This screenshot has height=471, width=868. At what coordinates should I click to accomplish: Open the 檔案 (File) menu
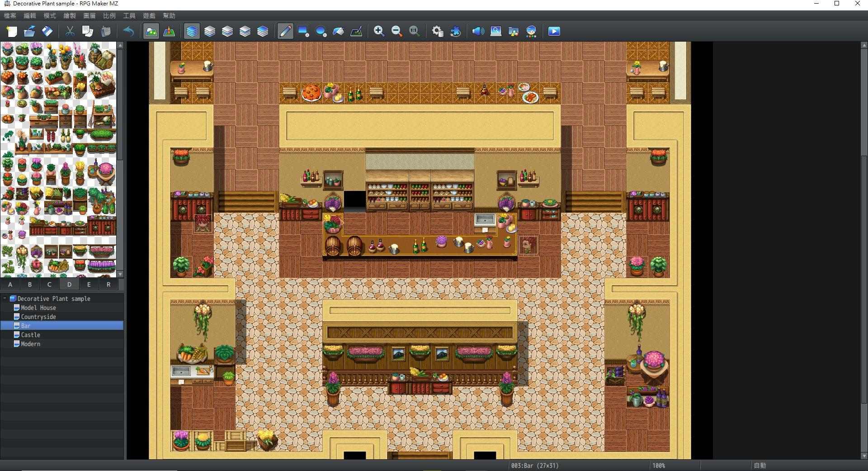click(x=10, y=15)
